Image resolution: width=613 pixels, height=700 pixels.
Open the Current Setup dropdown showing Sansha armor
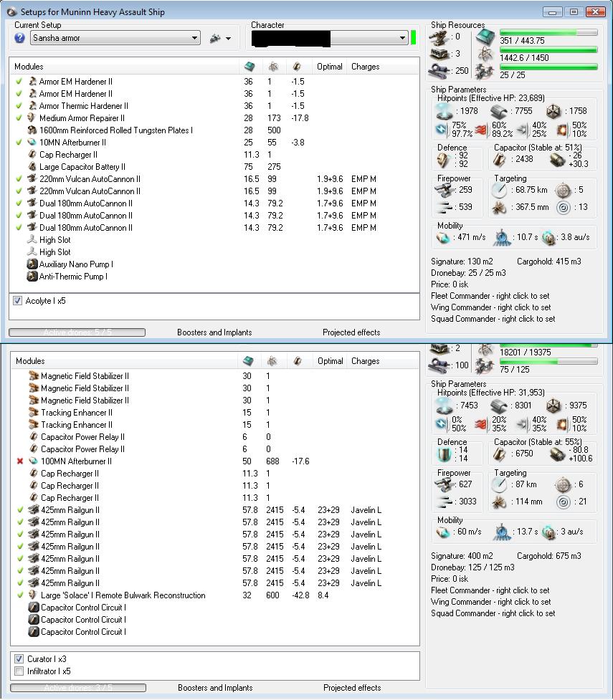pyautogui.click(x=115, y=38)
